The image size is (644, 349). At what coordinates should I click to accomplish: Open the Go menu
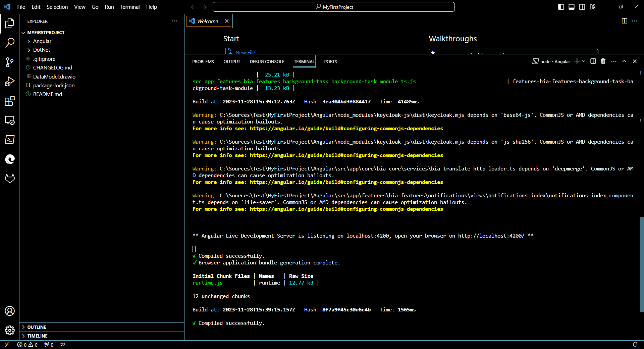pyautogui.click(x=95, y=7)
